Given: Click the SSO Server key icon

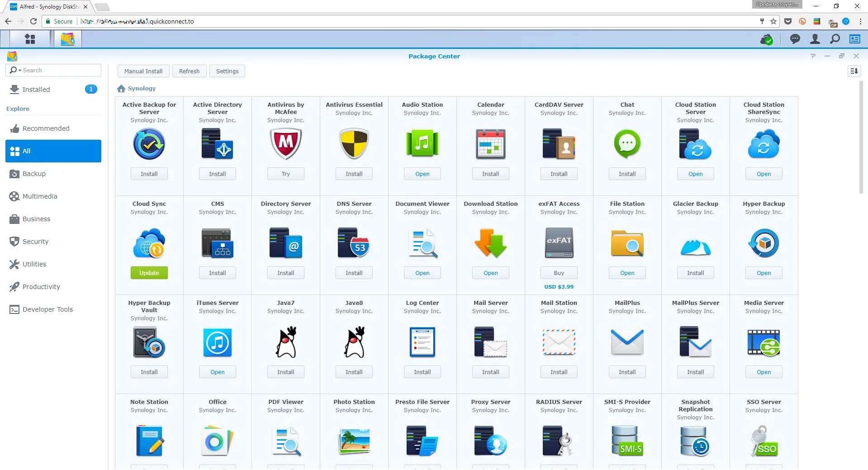Looking at the screenshot, I should tap(764, 441).
